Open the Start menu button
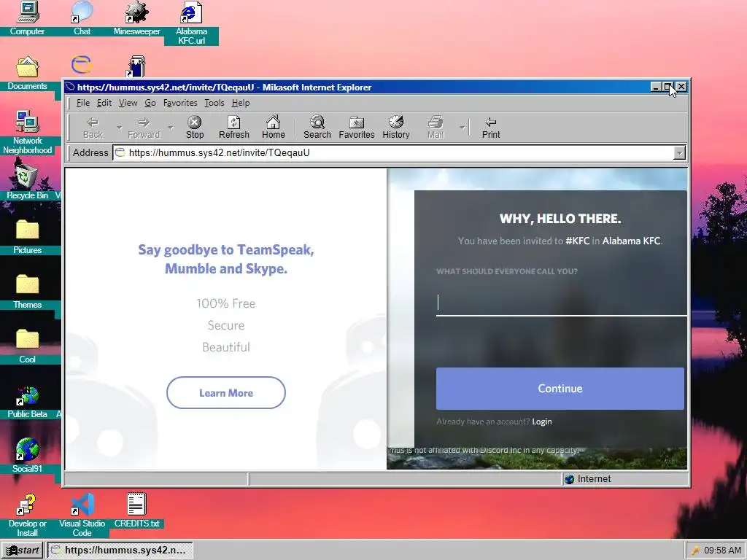747x560 pixels. pos(23,551)
